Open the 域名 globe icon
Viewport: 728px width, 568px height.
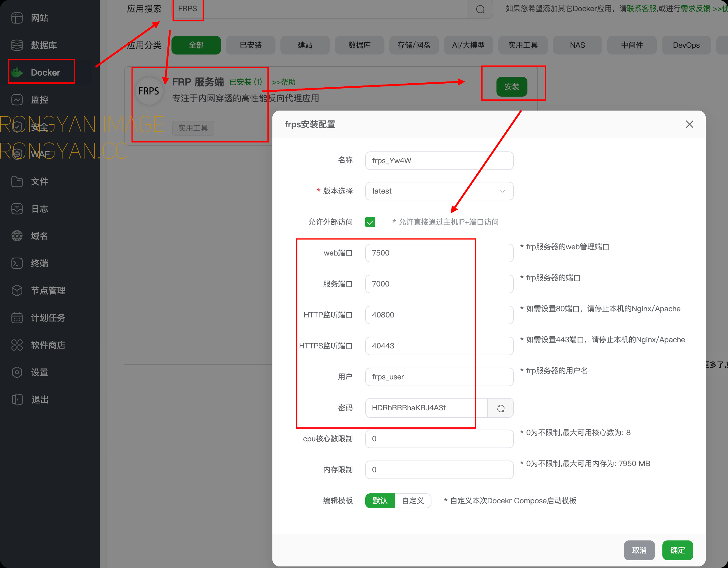(17, 236)
